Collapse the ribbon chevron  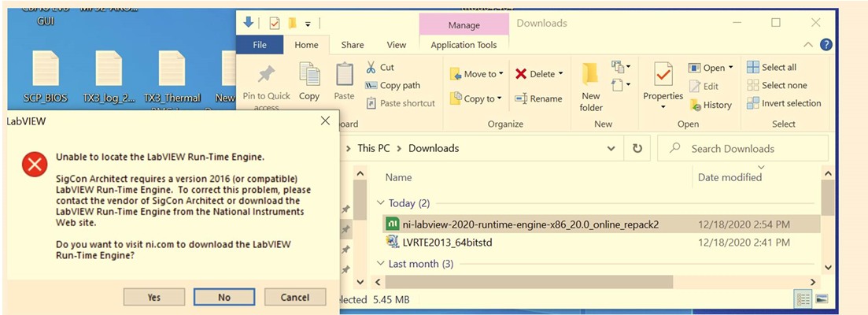808,45
